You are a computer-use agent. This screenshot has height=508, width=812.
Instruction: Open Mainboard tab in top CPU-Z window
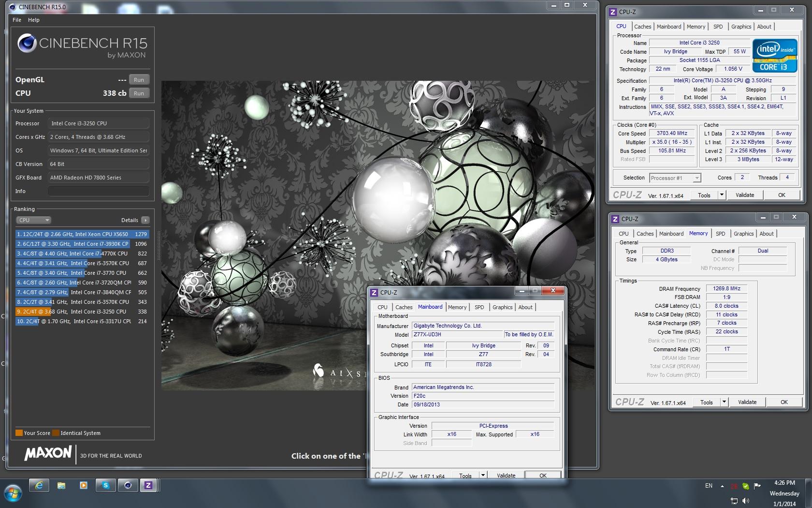669,27
